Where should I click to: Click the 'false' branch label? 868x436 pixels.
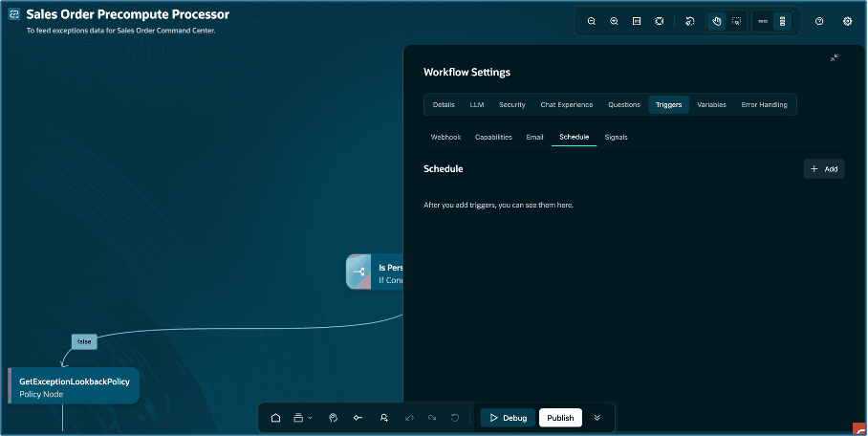84,341
